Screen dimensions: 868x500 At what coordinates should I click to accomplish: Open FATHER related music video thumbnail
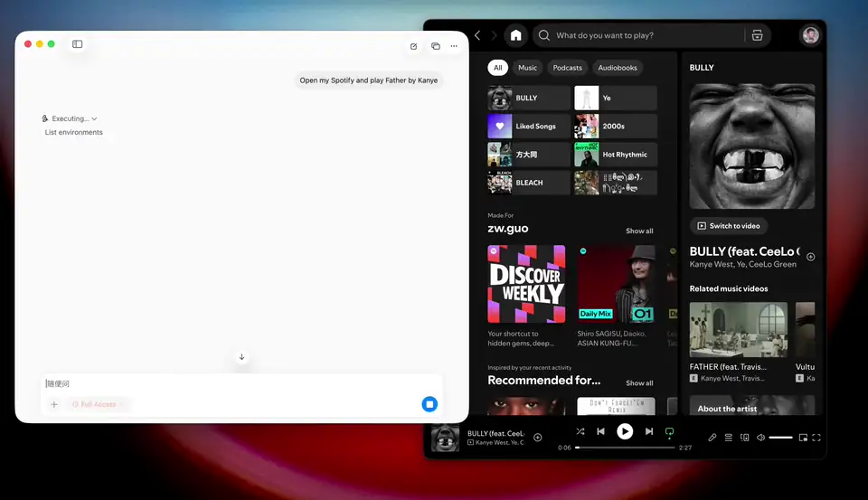click(x=739, y=330)
